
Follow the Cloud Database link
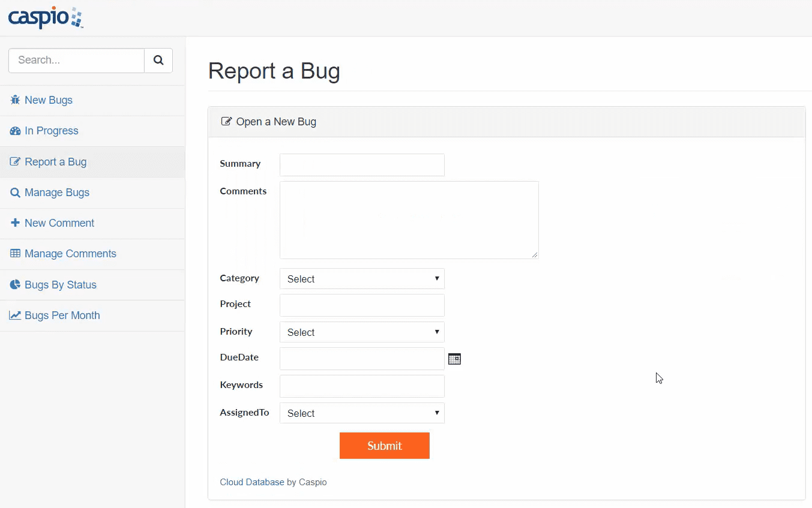coord(252,482)
